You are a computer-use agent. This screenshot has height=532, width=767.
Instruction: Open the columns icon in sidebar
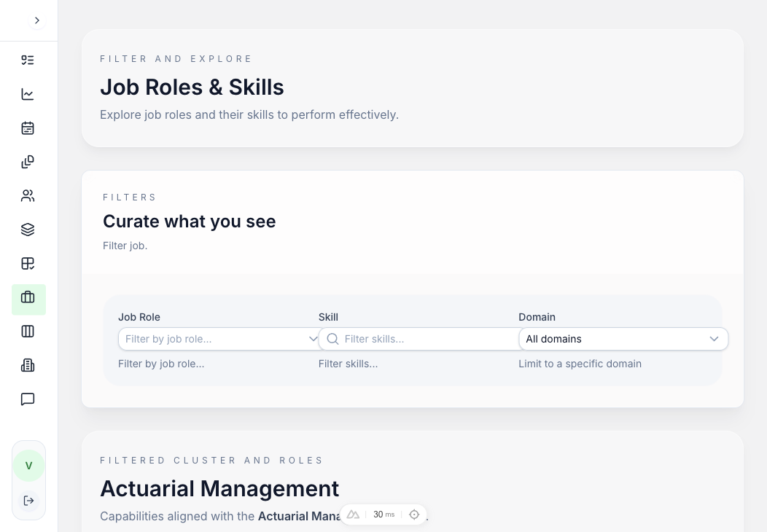click(28, 332)
